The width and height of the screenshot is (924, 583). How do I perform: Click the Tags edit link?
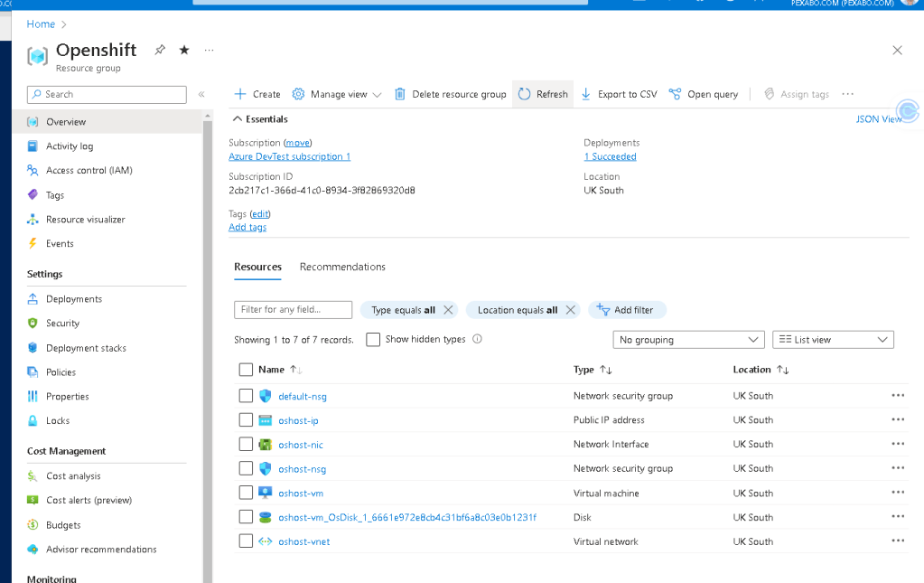(260, 214)
